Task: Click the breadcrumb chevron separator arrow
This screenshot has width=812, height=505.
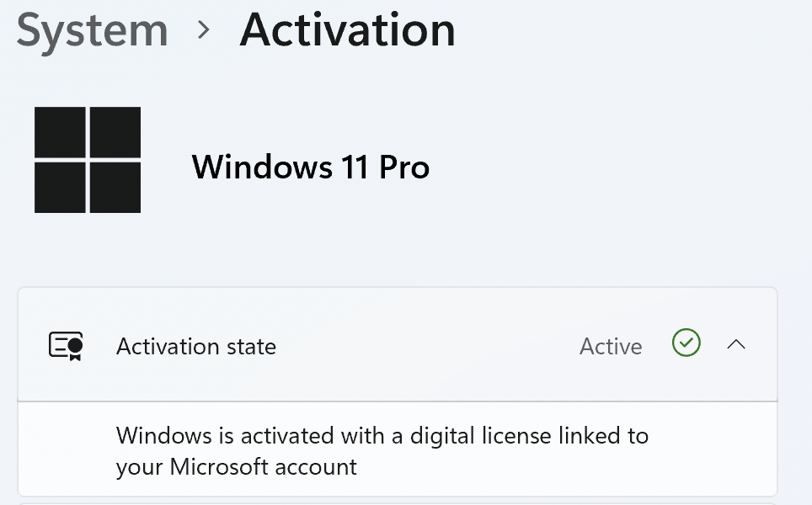Action: click(203, 31)
